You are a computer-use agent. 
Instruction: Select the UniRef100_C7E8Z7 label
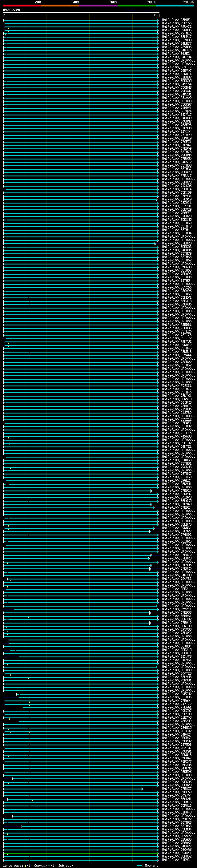tap(177, 789)
